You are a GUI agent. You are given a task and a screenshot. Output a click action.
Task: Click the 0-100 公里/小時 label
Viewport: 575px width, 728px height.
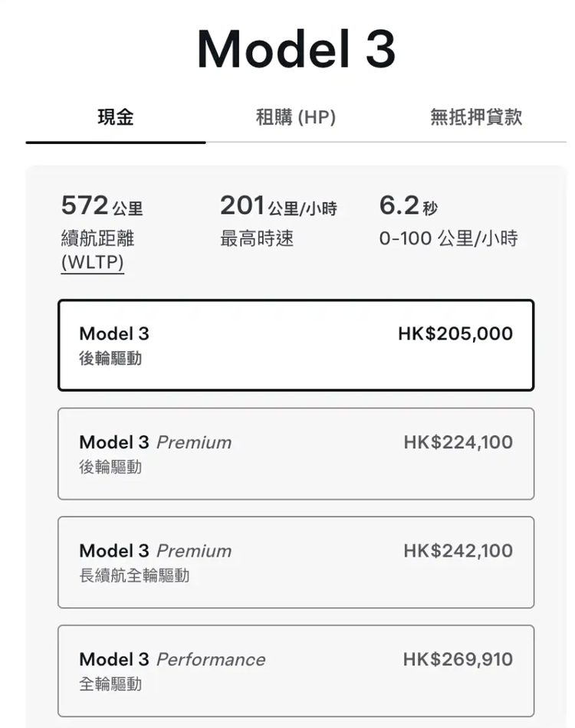pos(449,238)
